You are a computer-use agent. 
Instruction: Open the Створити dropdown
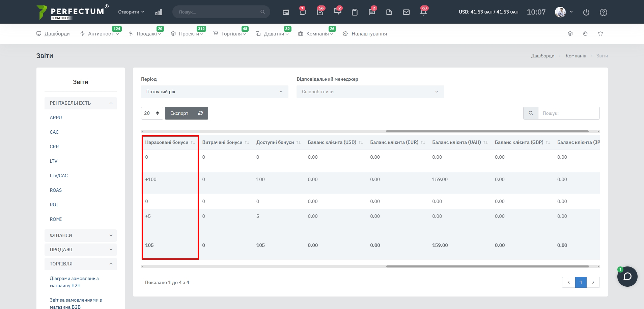[x=131, y=12]
